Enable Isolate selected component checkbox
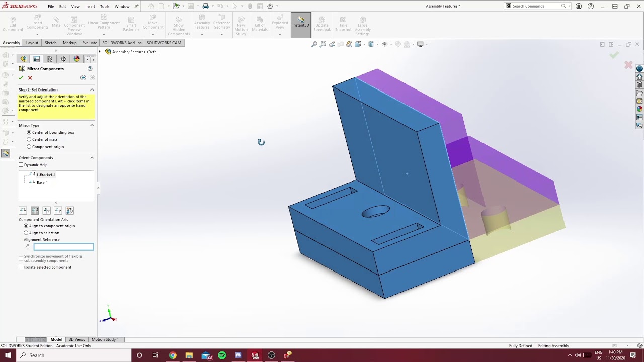 21,267
